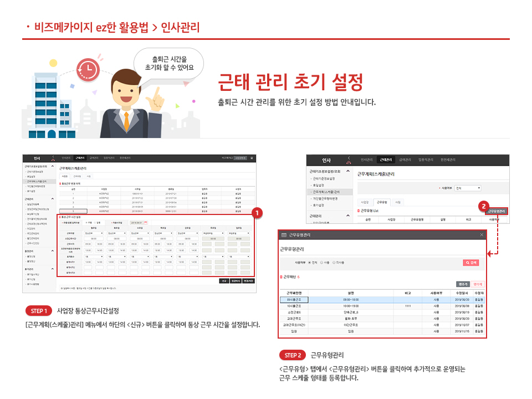
Task: Select the '10:00~19:00' row in the popup table
Action: click(382, 306)
